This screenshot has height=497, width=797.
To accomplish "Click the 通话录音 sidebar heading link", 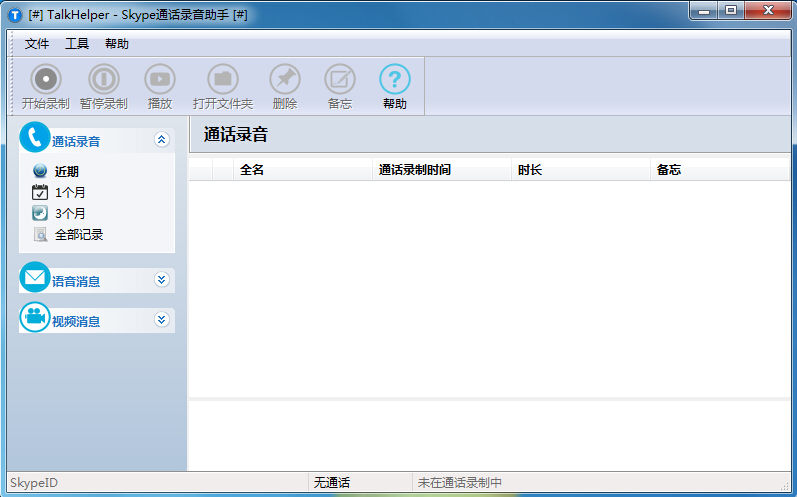I will point(76,142).
